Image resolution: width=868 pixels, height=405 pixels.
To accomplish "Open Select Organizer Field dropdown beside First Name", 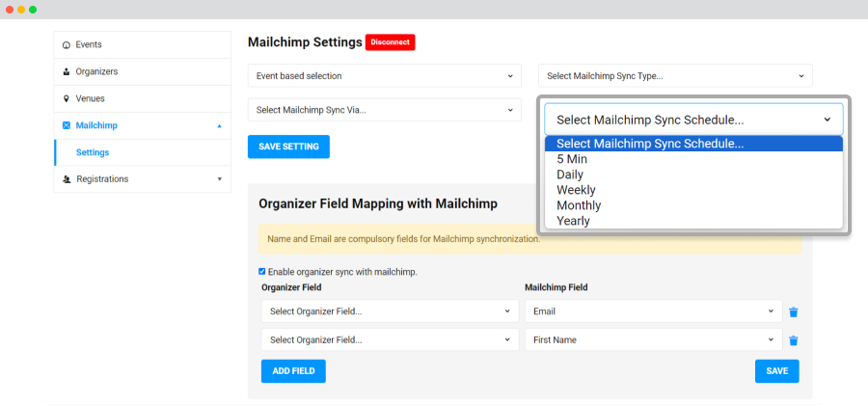I will pyautogui.click(x=391, y=339).
